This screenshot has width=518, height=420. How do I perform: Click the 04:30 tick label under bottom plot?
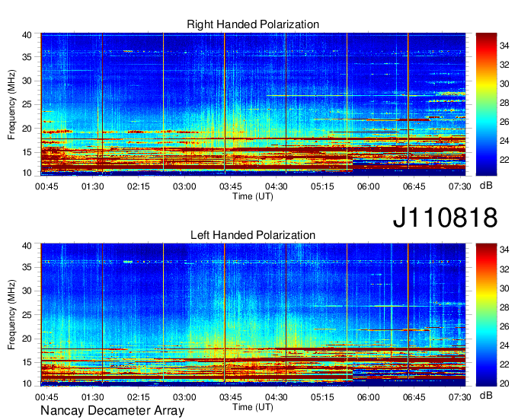click(x=277, y=397)
